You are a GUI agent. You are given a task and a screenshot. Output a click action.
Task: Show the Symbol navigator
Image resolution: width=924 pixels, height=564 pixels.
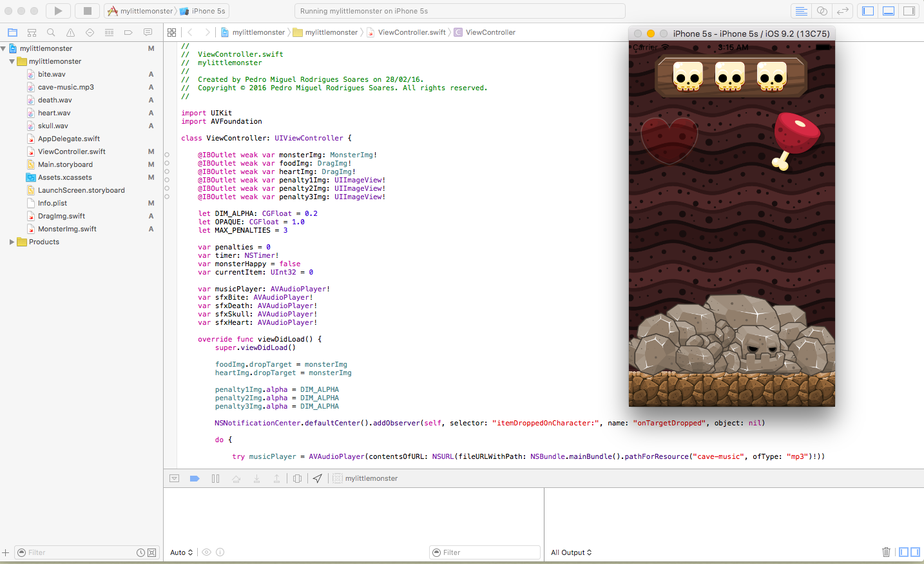(32, 32)
